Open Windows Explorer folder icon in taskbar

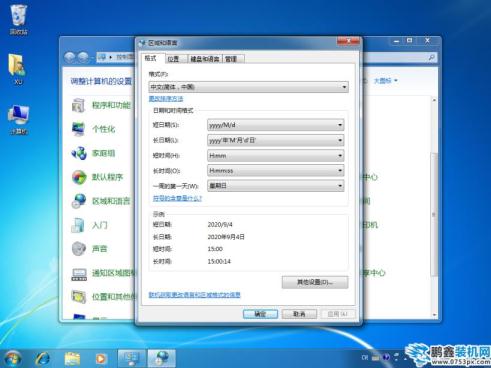(72, 359)
